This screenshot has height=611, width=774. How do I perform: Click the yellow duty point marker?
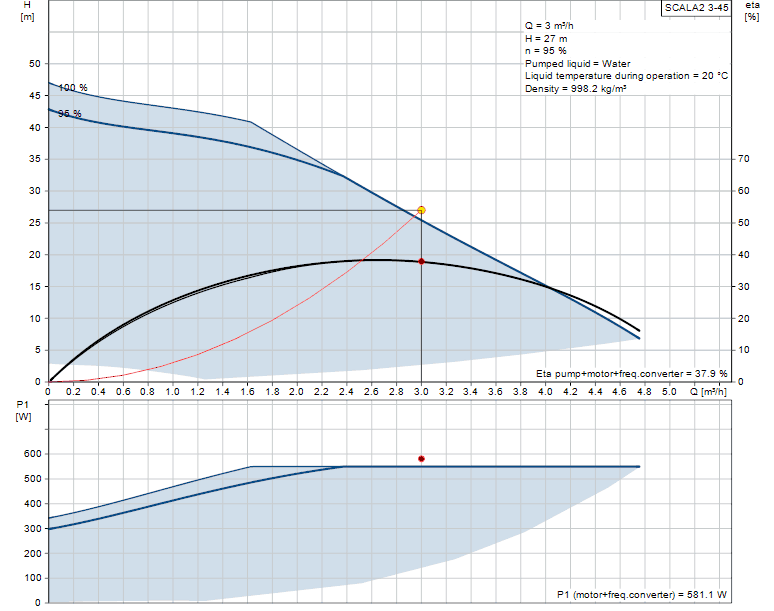coord(421,210)
